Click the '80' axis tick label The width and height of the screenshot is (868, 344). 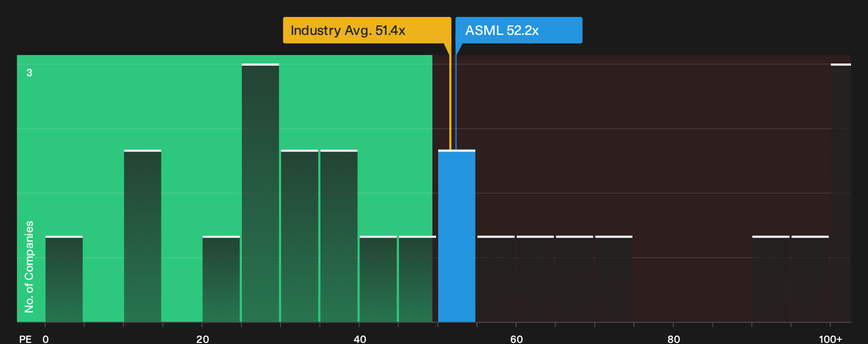point(674,339)
